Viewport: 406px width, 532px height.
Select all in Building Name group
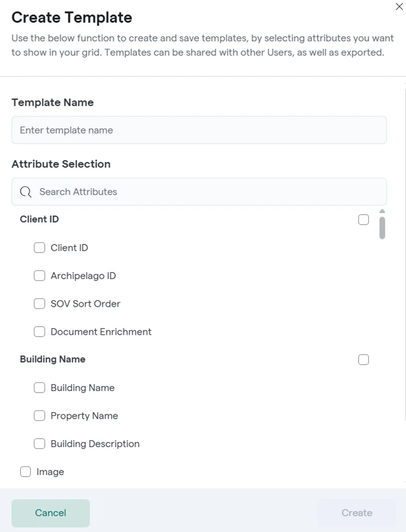click(363, 360)
